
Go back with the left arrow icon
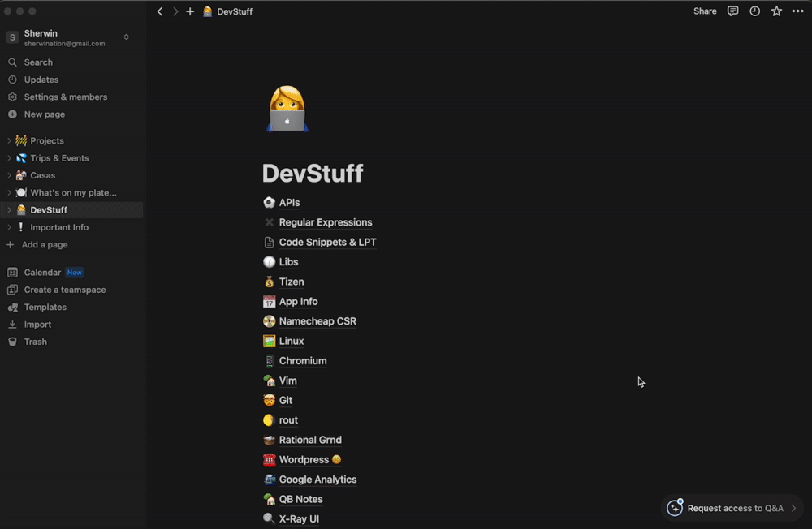click(160, 11)
